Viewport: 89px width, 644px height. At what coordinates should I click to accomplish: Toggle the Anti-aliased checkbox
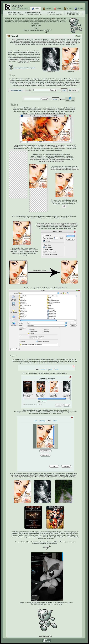point(44,241)
